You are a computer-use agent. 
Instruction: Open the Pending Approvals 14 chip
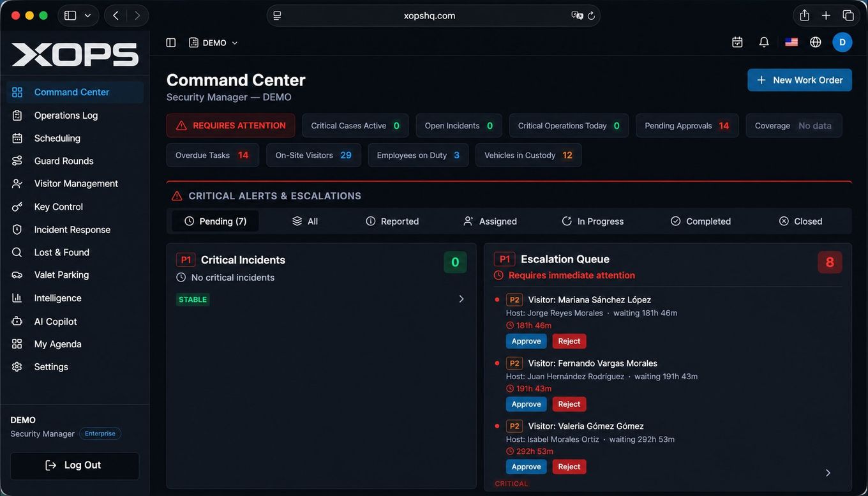687,126
